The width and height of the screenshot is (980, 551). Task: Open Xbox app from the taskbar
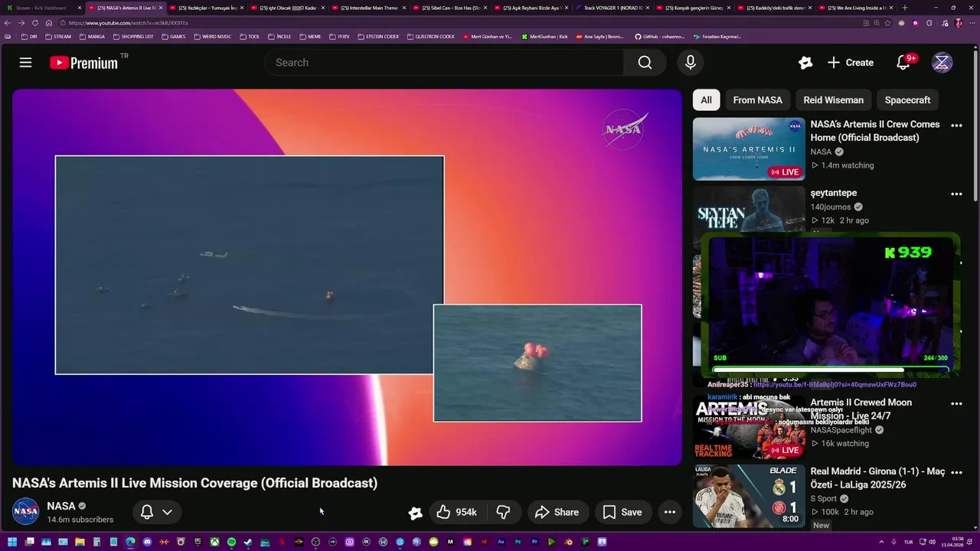(x=214, y=542)
